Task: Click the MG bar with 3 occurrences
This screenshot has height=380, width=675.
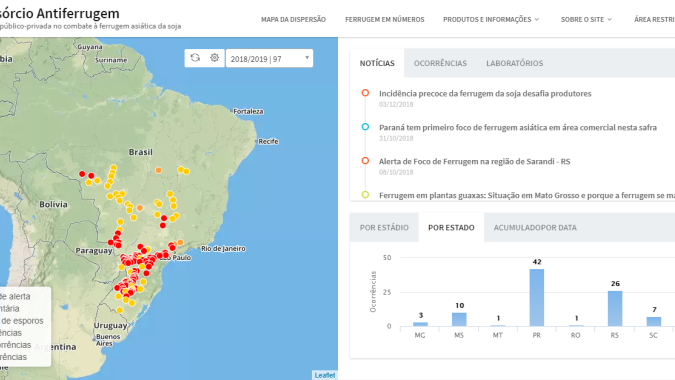Action: pyautogui.click(x=420, y=324)
